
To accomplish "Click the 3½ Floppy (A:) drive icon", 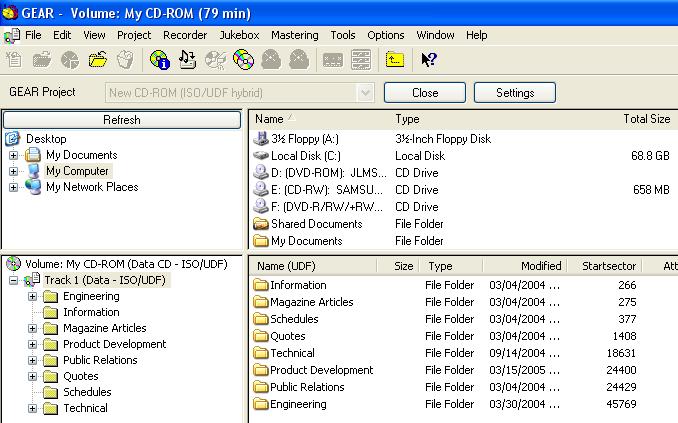I will coord(261,139).
